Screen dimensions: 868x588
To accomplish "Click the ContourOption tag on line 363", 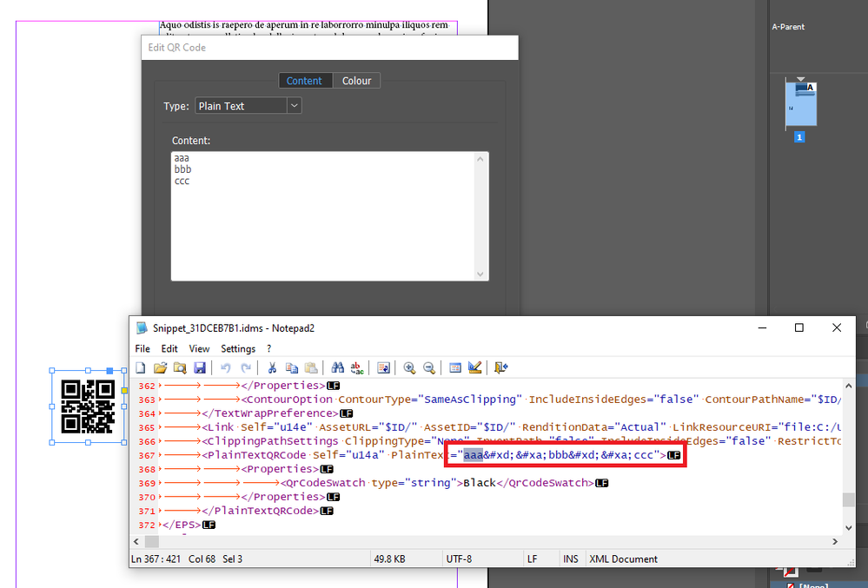I will 287,400.
